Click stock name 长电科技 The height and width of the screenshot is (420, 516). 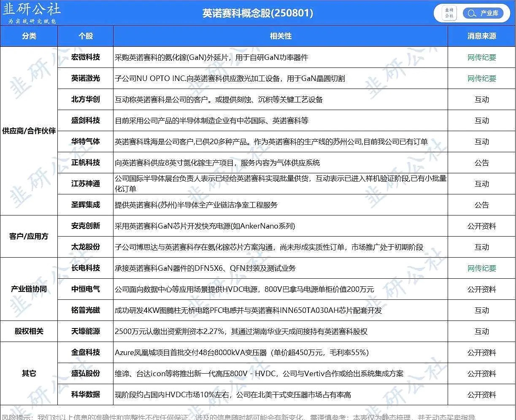click(x=86, y=268)
